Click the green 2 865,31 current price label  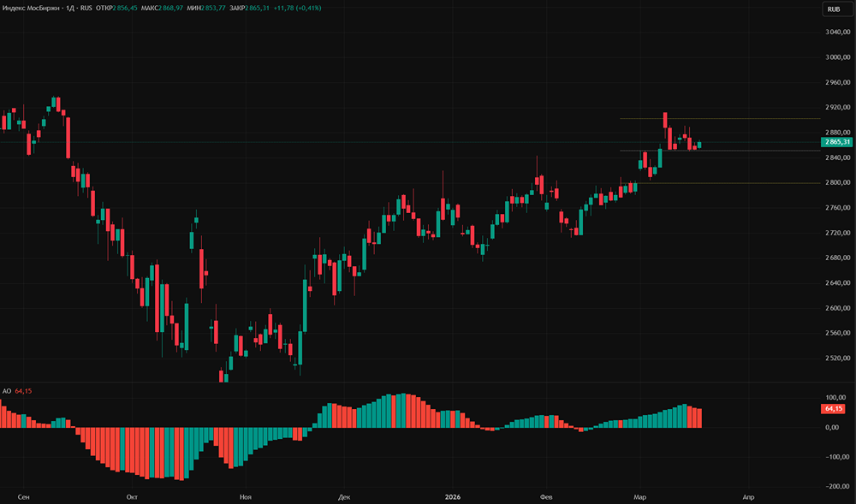(835, 142)
